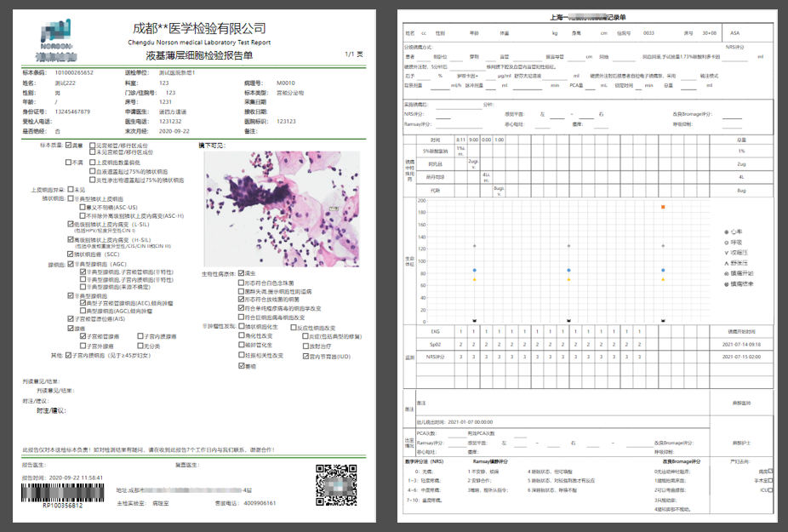Click the 心率 legend marker
788x532 pixels.
(726, 232)
